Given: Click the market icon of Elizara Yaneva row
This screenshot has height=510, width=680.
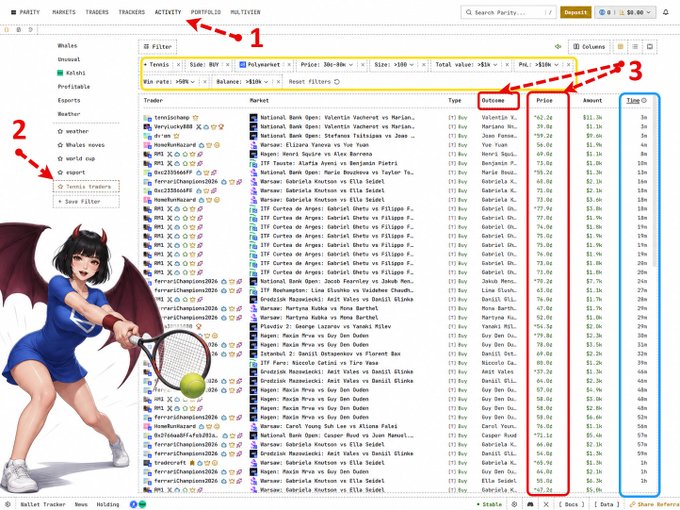Looking at the screenshot, I should [x=254, y=145].
